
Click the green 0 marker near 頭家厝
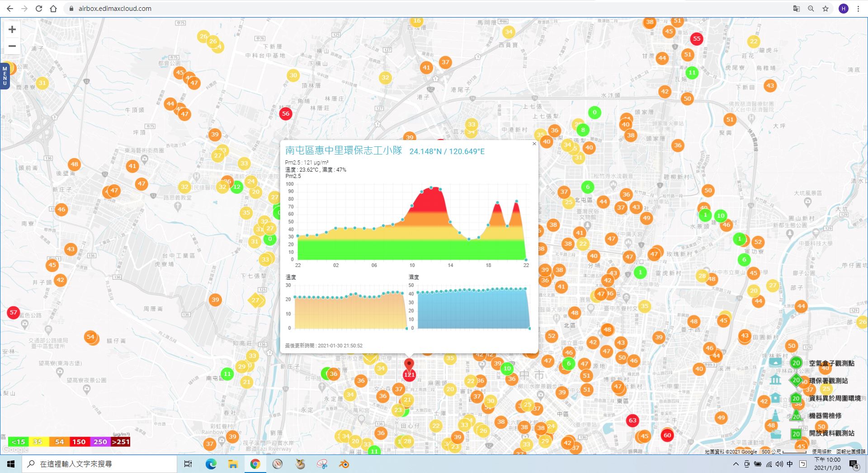[x=594, y=112]
